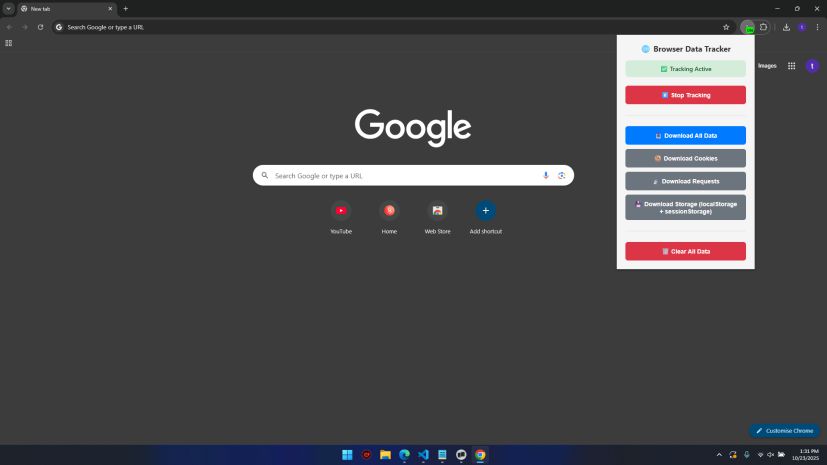Open the Chrome three-dot menu
Viewport: 827px width, 465px height.
[818, 27]
